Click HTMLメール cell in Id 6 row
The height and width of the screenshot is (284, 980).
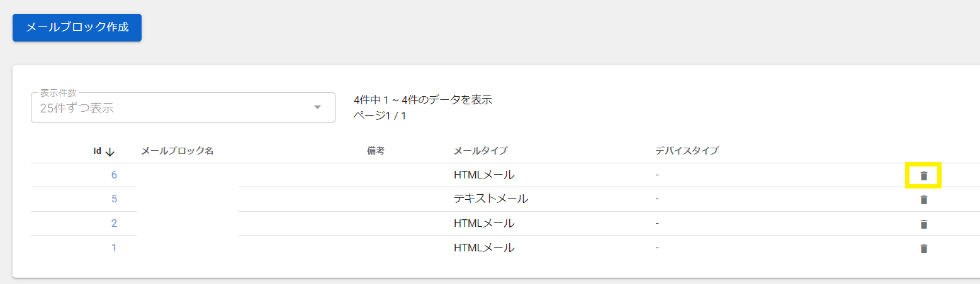(x=484, y=175)
